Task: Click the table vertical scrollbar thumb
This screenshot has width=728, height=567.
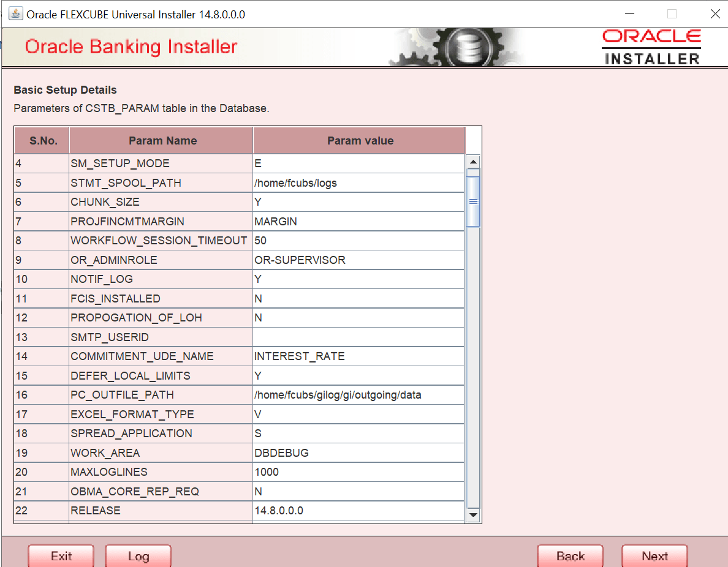Action: click(473, 201)
